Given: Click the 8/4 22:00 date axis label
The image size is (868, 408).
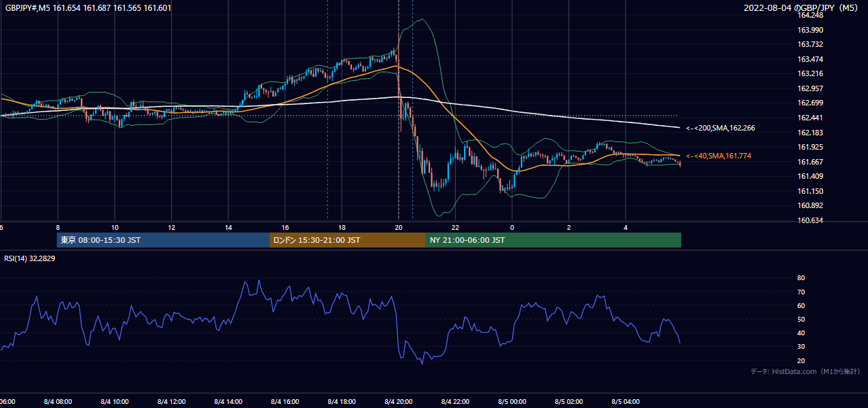Looking at the screenshot, I should (455, 402).
